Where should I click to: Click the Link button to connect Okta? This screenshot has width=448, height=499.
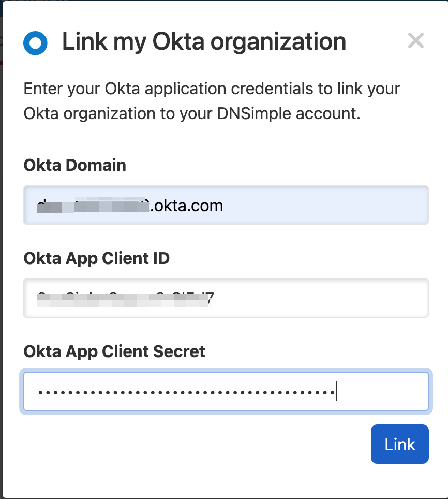399,444
